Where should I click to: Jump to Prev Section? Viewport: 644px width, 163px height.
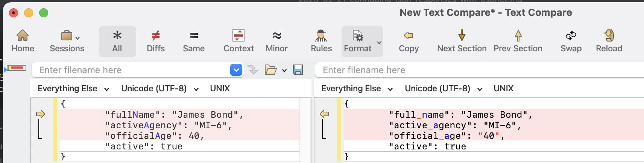(518, 41)
